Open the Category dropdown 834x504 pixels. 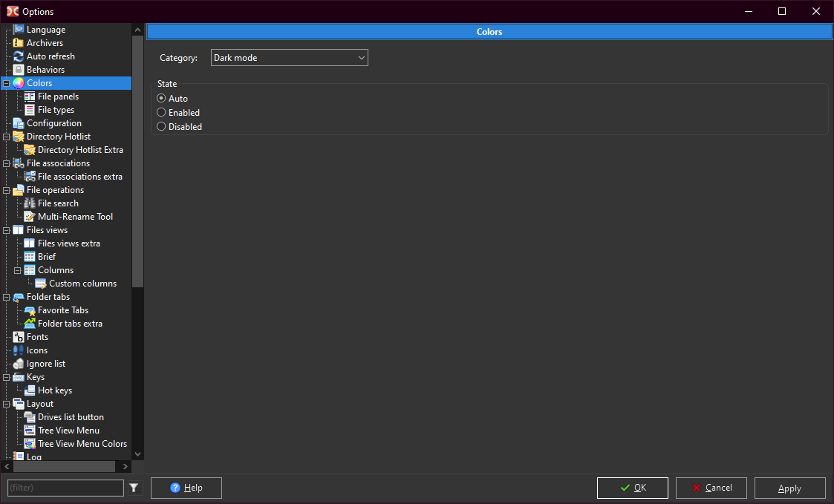pos(289,58)
